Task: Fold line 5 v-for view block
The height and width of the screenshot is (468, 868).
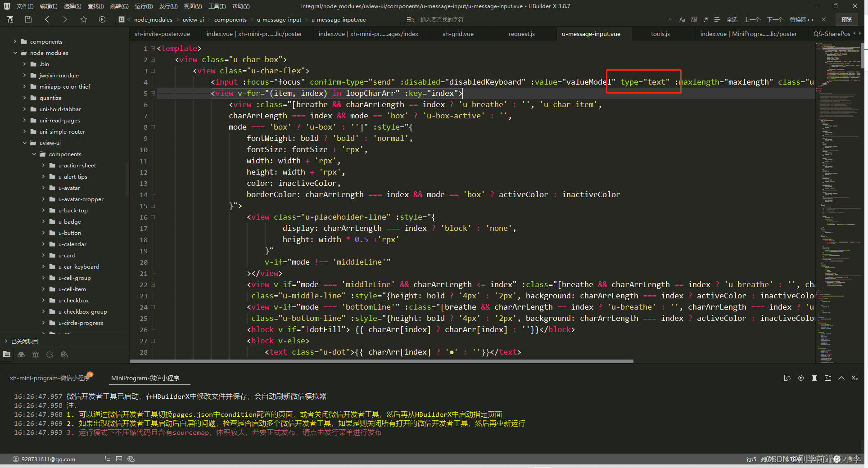Action: click(153, 93)
